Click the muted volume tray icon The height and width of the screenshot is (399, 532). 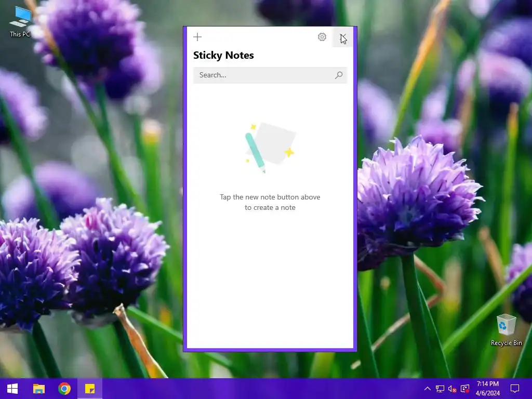pos(452,389)
